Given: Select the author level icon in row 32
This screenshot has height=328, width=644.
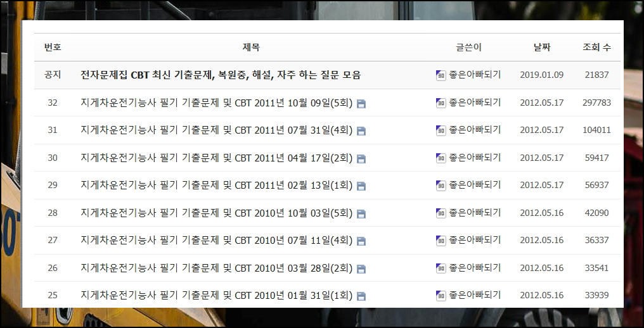Looking at the screenshot, I should [441, 103].
